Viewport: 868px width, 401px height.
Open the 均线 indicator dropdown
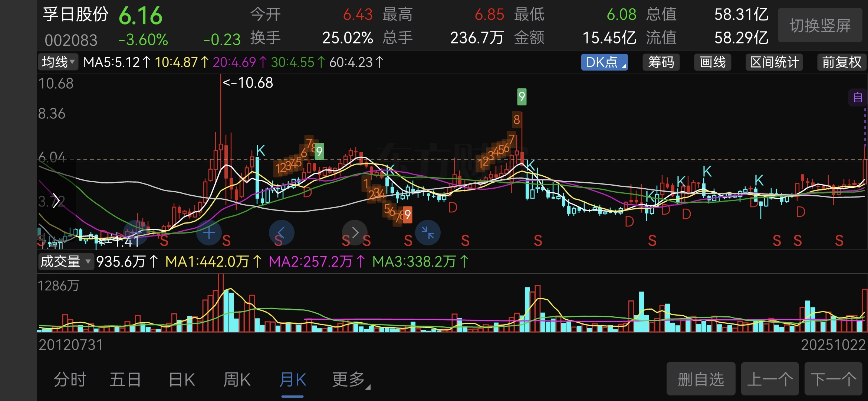tap(58, 62)
